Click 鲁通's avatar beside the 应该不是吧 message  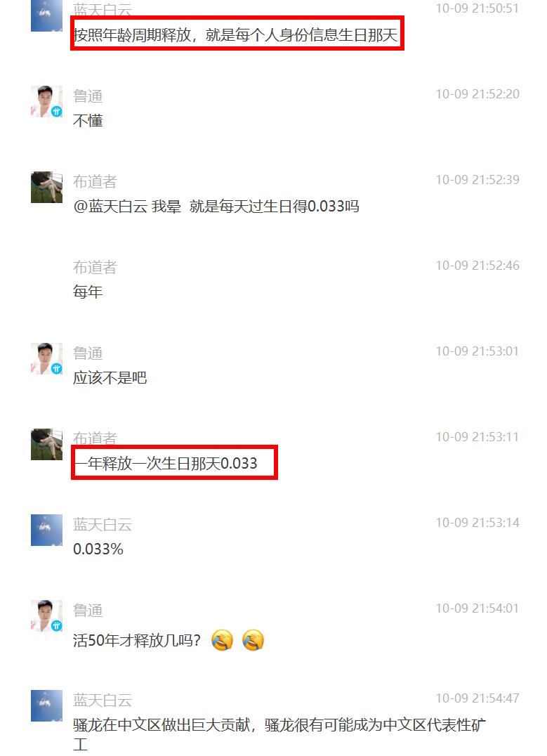(47, 359)
